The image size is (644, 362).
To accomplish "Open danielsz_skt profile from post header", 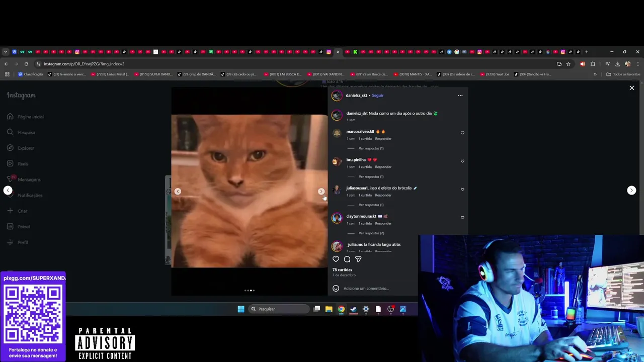I will 356,96.
